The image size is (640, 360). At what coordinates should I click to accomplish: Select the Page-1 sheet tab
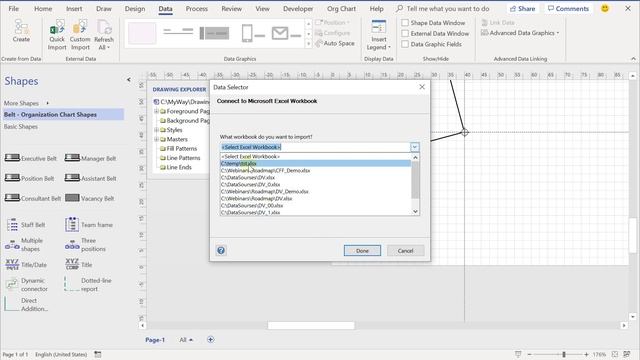(x=155, y=340)
